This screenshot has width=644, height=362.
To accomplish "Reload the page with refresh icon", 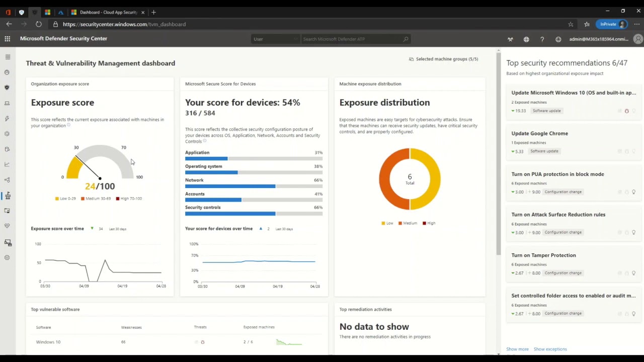I will [39, 24].
